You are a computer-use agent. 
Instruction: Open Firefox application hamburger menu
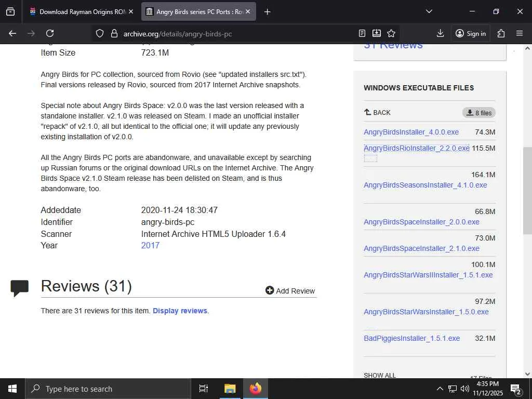(x=520, y=33)
